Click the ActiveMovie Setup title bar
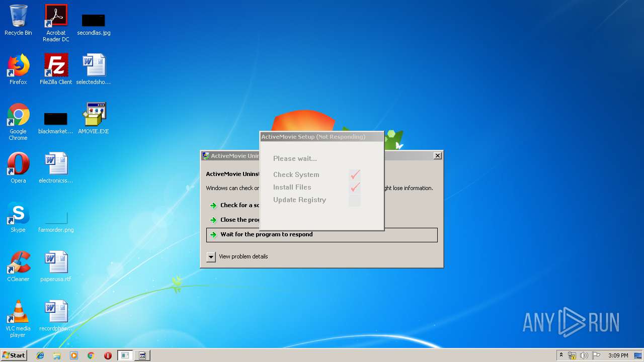The image size is (644, 362). [x=322, y=137]
